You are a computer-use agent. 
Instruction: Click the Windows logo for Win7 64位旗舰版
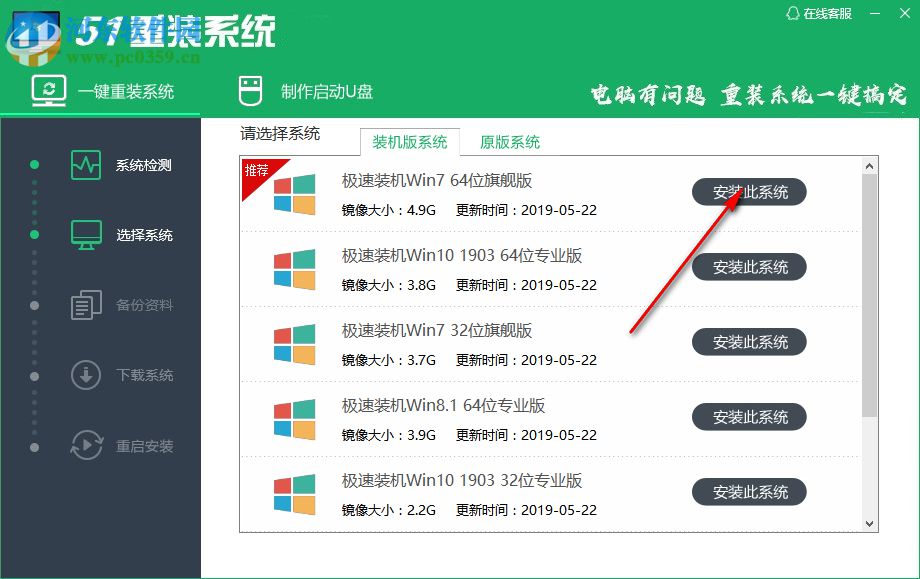[295, 192]
